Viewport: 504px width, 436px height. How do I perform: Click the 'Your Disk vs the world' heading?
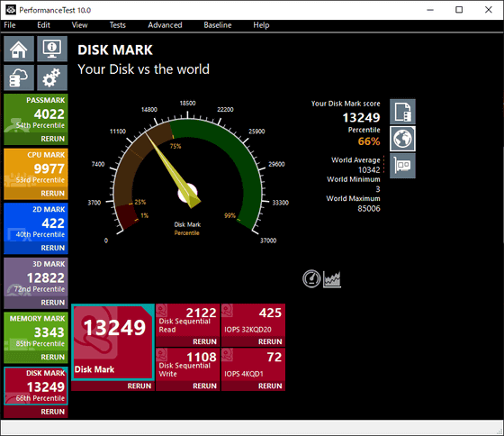144,69
